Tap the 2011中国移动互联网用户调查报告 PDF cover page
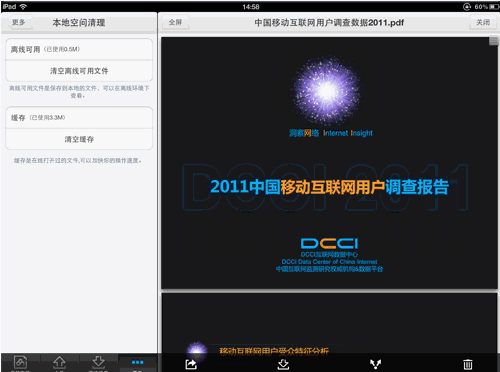The width and height of the screenshot is (500, 372). pos(329,163)
